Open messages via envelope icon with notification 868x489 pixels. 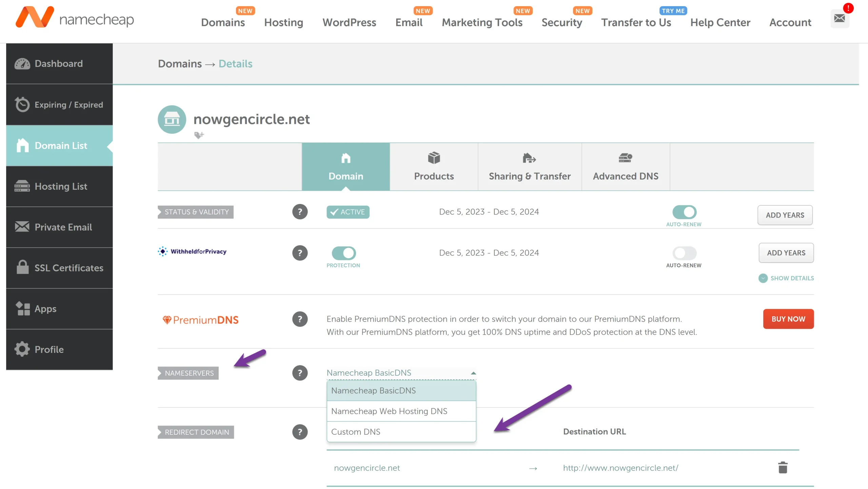(x=840, y=19)
